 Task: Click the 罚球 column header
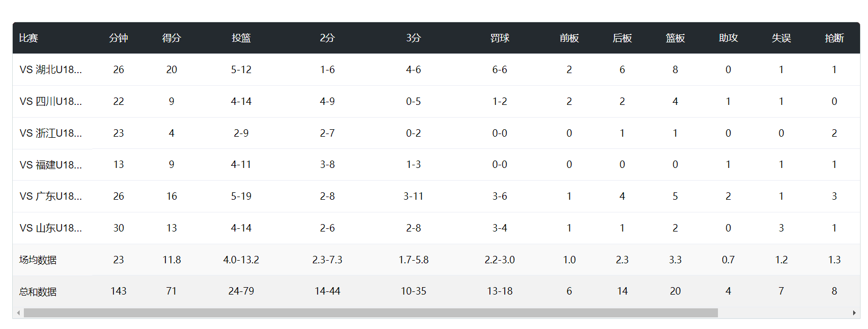click(499, 38)
